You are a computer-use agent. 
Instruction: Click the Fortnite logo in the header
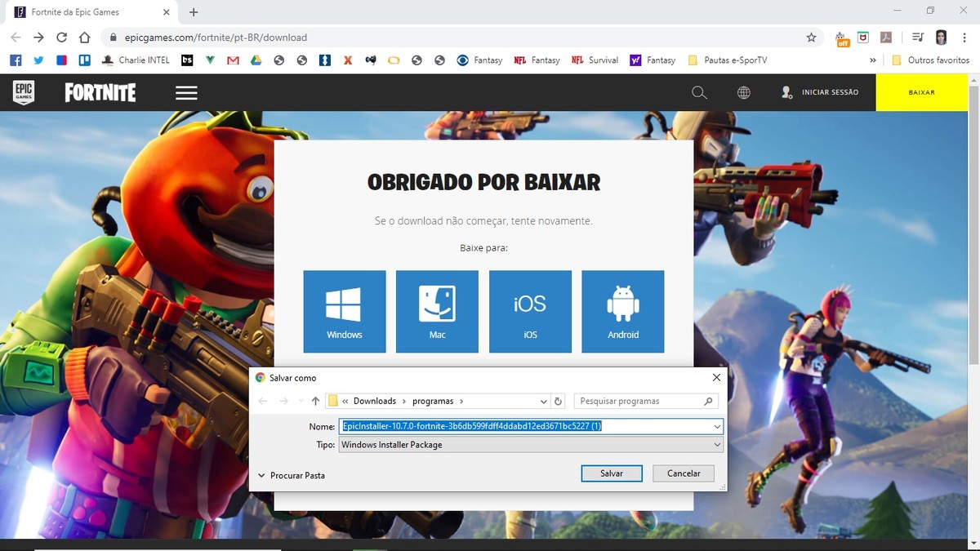tap(100, 92)
